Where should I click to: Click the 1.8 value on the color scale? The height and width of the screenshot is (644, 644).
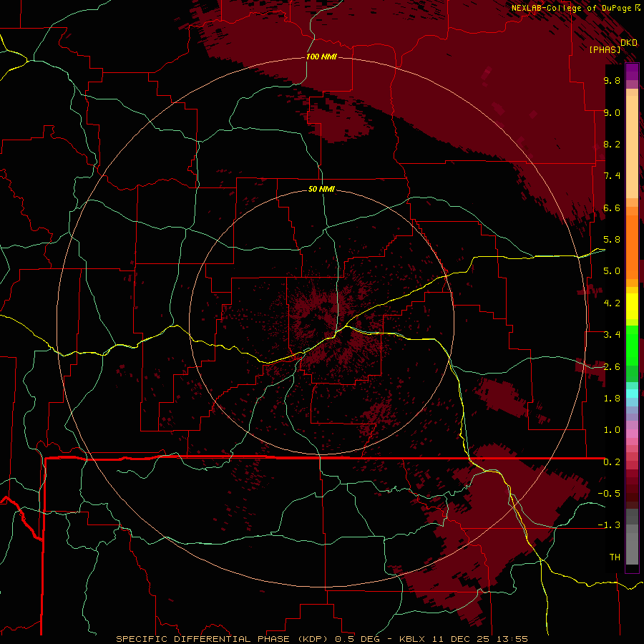612,399
